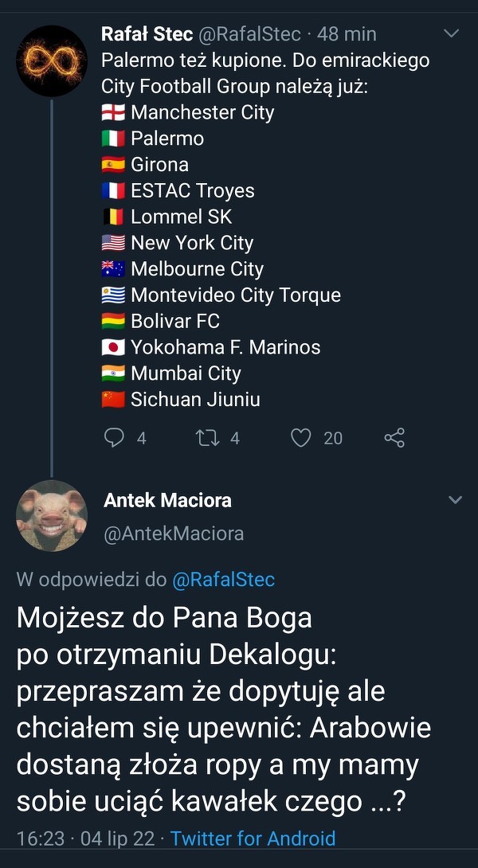This screenshot has height=868, width=478.
Task: Click the Uruguay flag beside Montevideo City Torque
Action: click(x=113, y=295)
